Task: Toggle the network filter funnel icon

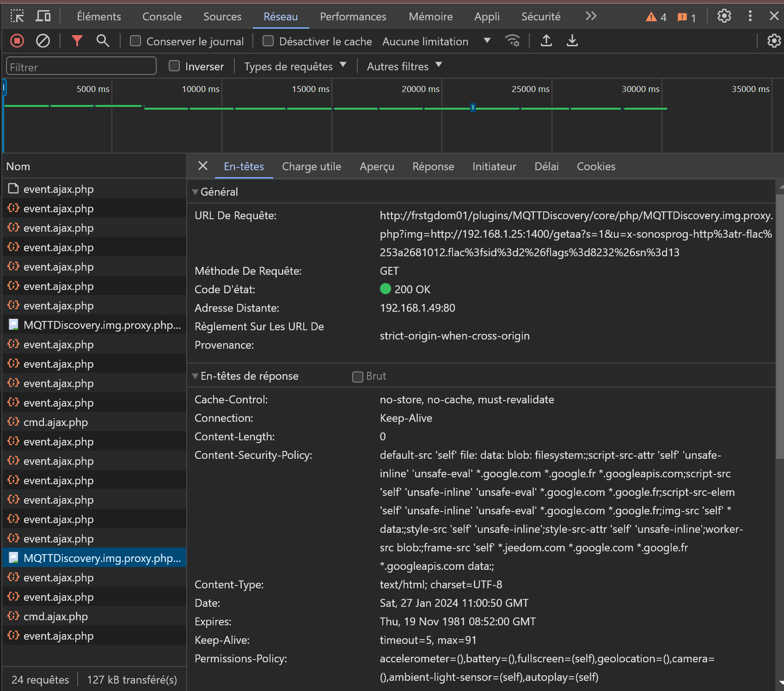Action: coord(77,41)
